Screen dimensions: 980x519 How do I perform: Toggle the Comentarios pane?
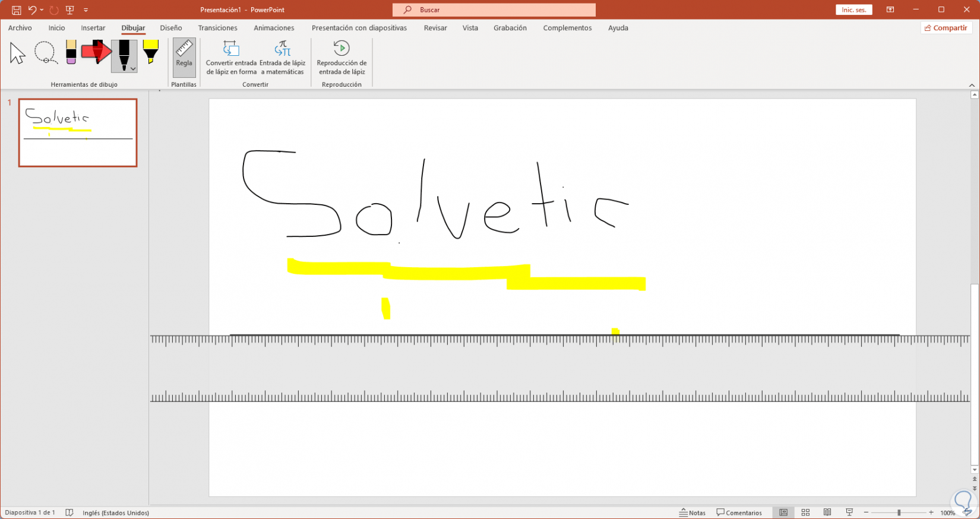(x=739, y=512)
